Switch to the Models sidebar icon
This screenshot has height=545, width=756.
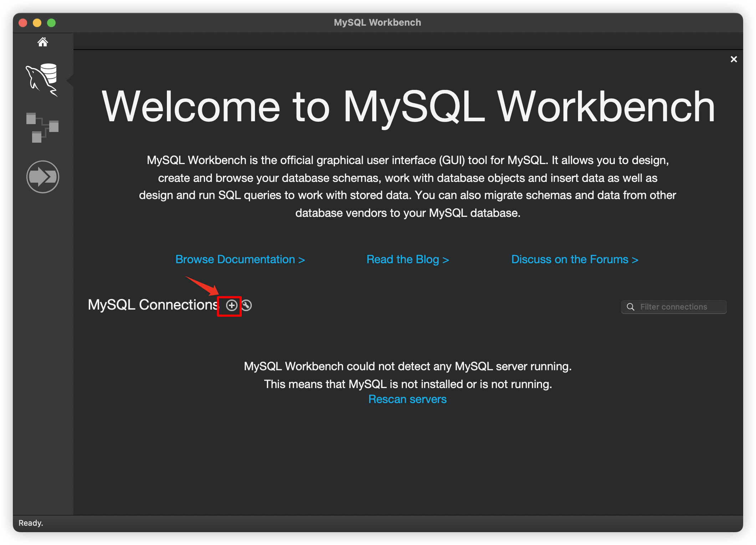[42, 127]
